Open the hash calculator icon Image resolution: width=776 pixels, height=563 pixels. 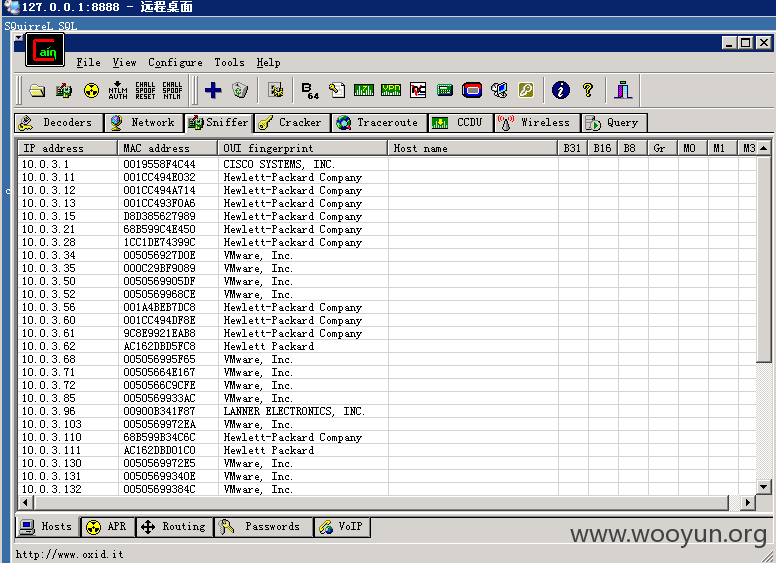[445, 91]
